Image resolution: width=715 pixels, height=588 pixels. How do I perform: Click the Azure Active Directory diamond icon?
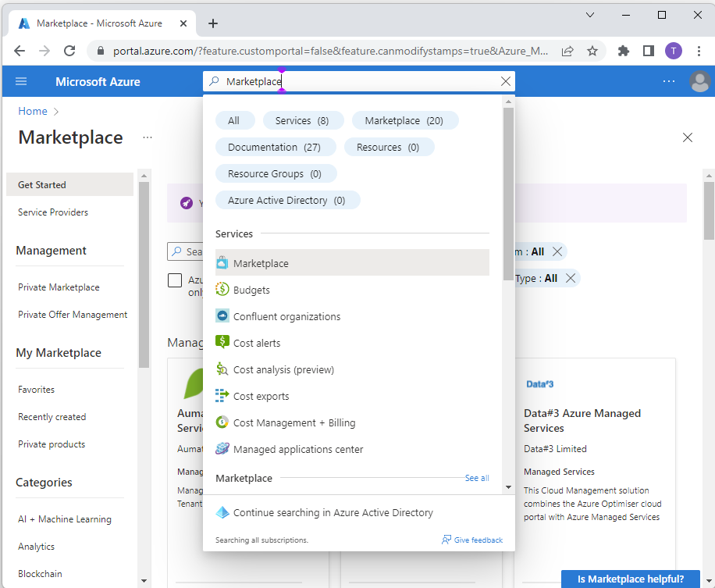[222, 512]
